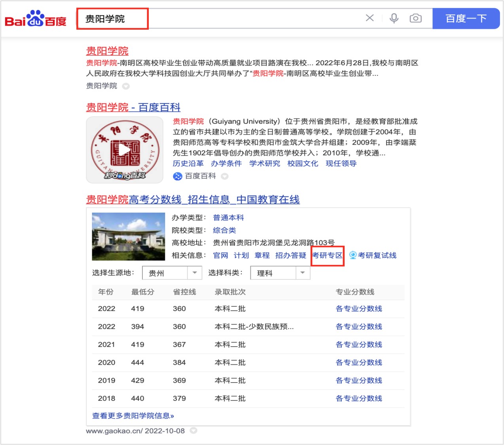Open 各专业分数线 for the 2018 row

(359, 398)
